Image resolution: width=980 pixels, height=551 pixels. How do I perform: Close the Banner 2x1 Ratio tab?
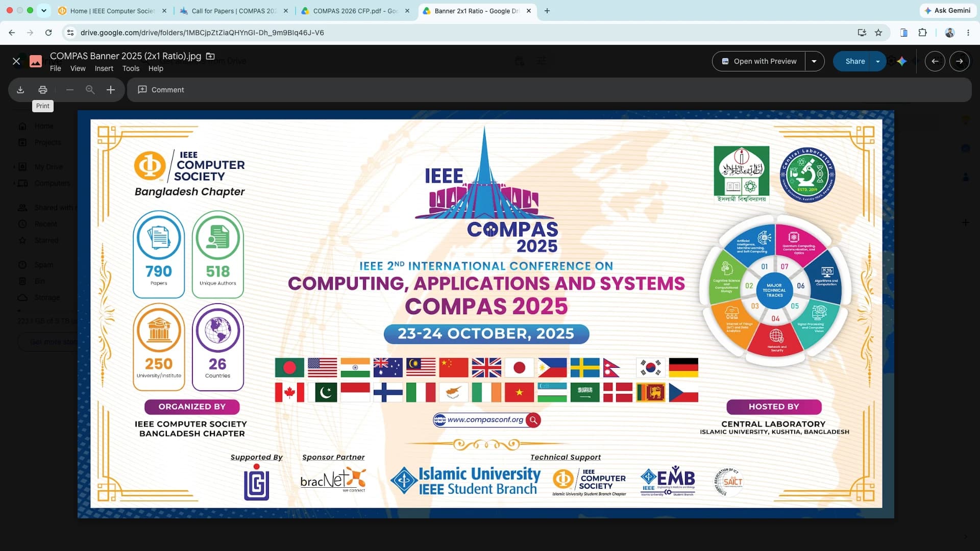[529, 11]
